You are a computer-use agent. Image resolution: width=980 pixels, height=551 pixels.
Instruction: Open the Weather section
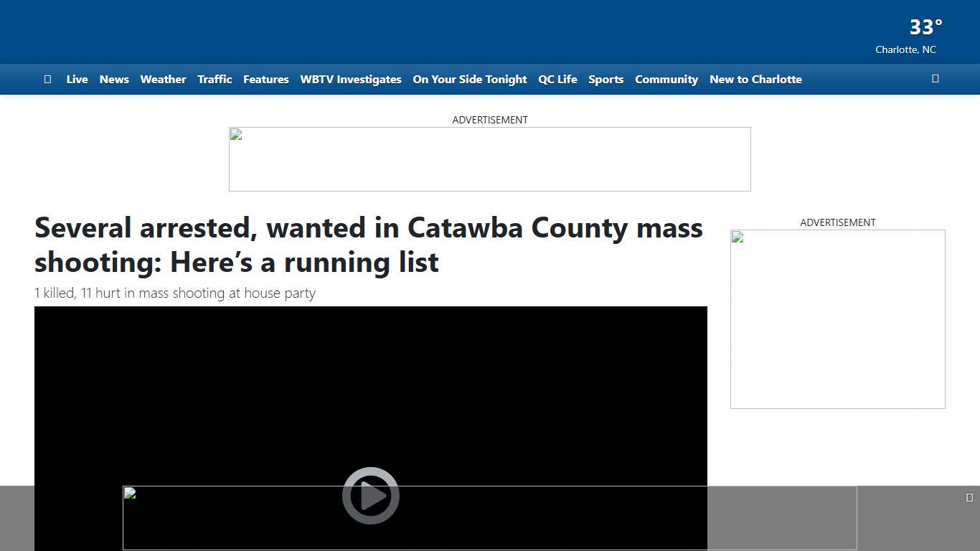coord(163,80)
